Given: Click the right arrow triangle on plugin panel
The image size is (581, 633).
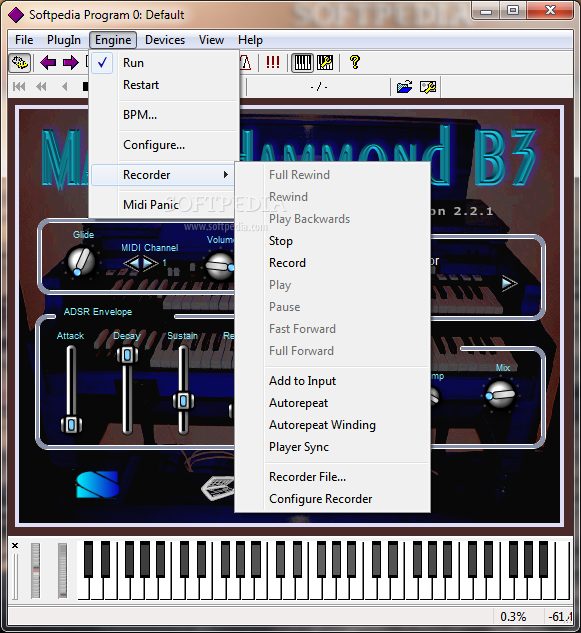Looking at the screenshot, I should pyautogui.click(x=509, y=283).
